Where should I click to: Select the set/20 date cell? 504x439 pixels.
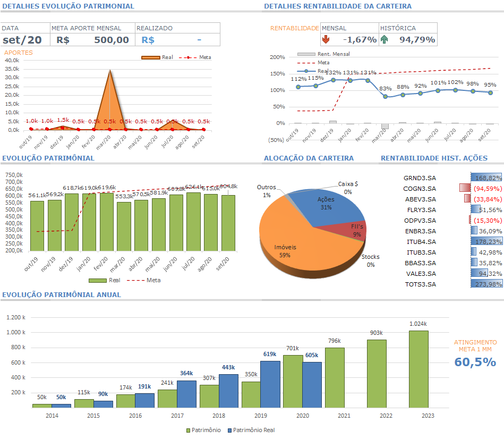coord(25,40)
